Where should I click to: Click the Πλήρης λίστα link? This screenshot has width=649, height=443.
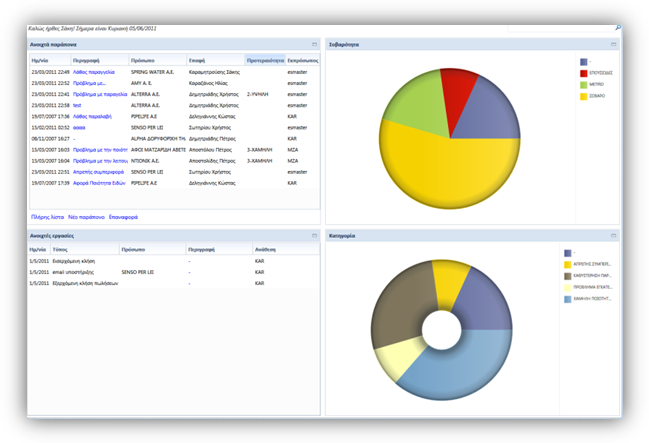point(48,217)
